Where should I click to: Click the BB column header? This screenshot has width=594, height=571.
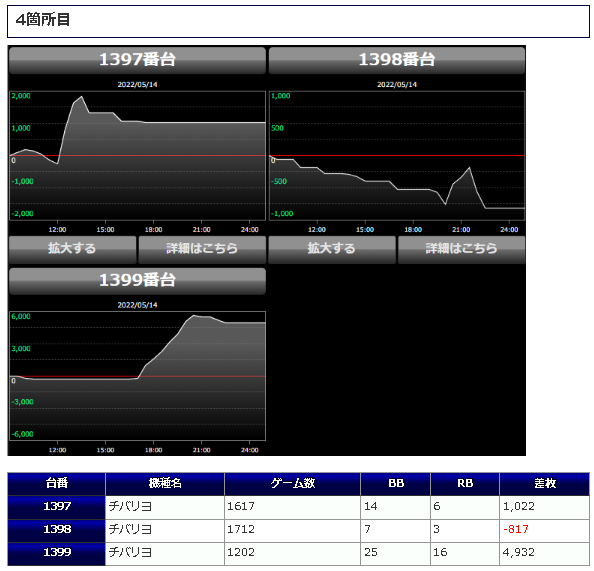point(395,484)
